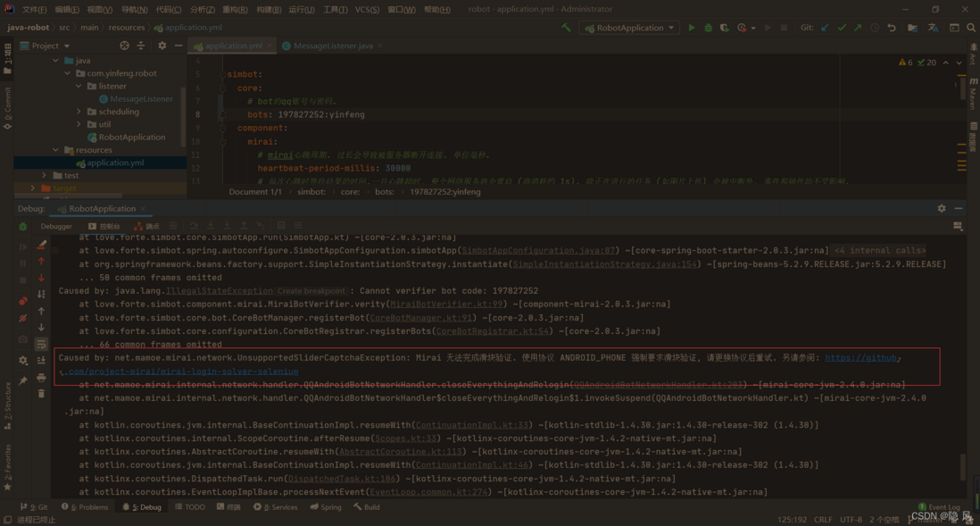Click the pin tab icon in debug sidebar

23,380
